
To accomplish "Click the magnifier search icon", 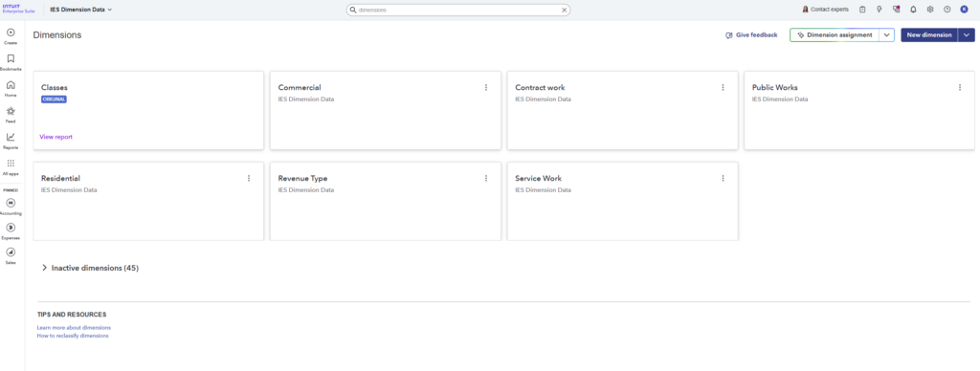I will tap(353, 10).
